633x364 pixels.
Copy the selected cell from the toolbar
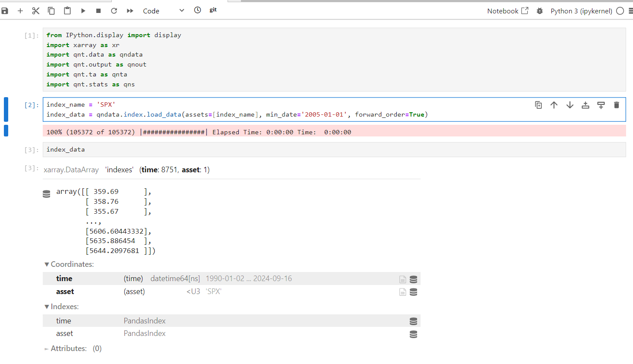pyautogui.click(x=51, y=11)
